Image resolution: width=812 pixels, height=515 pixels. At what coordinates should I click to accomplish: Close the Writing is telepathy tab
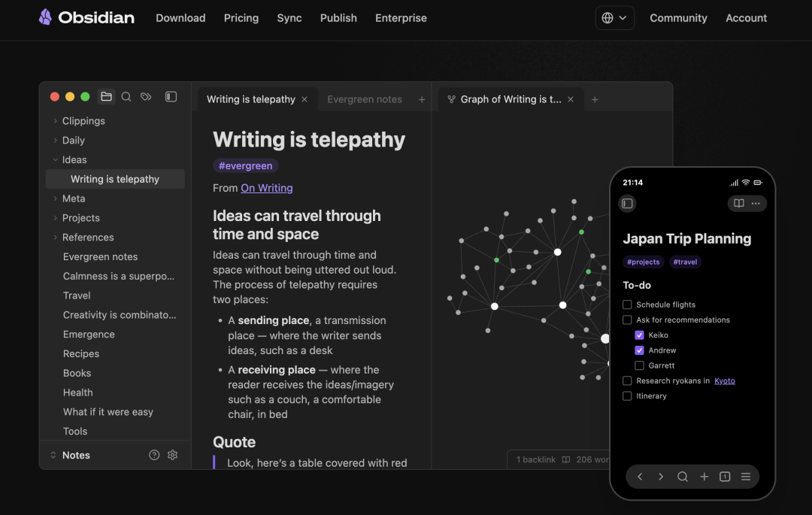[x=304, y=99]
